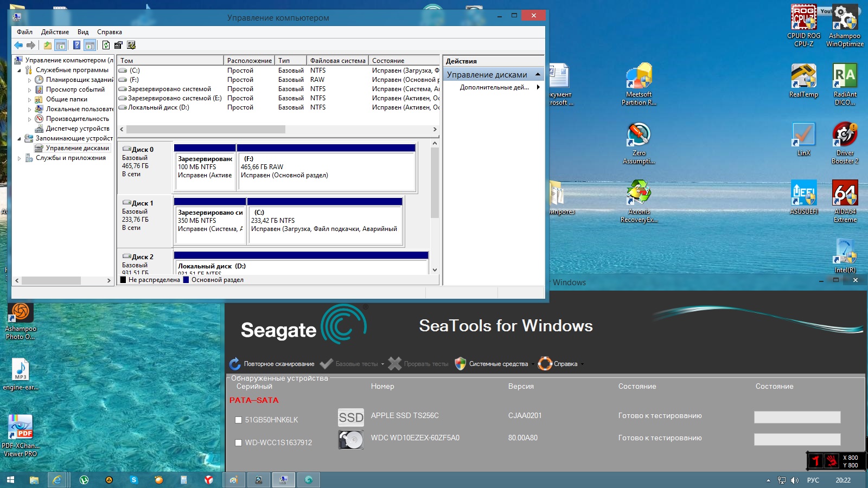Click the Up one level folder toolbar icon
Screen dimensions: 868x488
tap(48, 46)
